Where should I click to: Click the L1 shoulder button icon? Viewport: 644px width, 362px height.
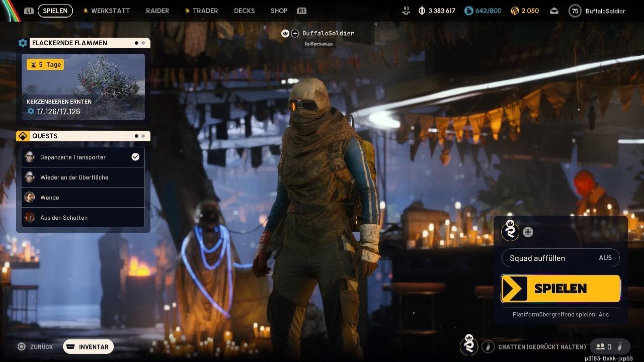pyautogui.click(x=29, y=11)
